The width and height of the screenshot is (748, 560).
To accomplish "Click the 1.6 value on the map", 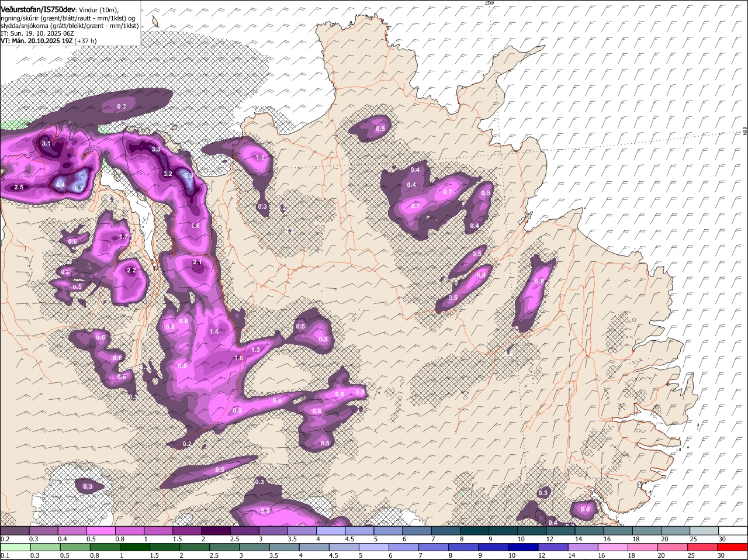I will pyautogui.click(x=196, y=226).
